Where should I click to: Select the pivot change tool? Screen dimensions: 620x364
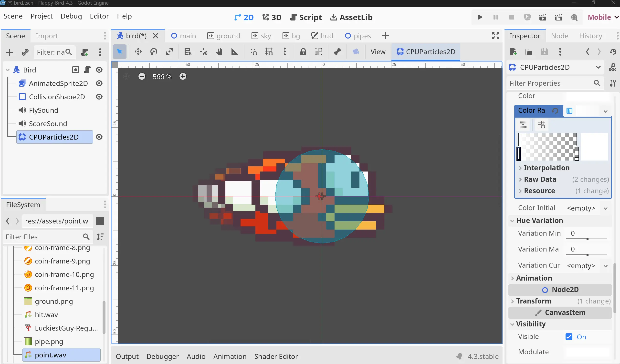pos(204,52)
